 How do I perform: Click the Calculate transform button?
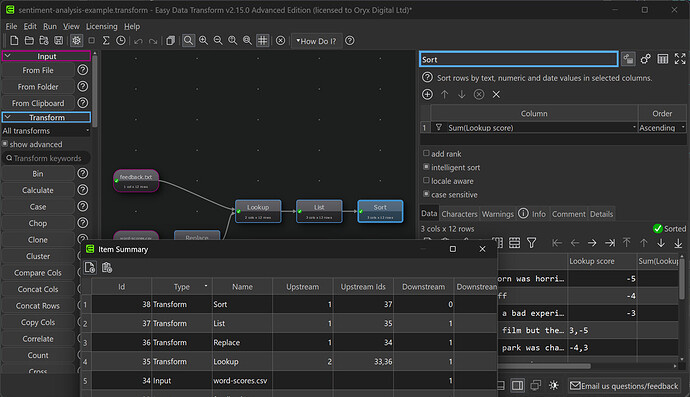click(38, 190)
